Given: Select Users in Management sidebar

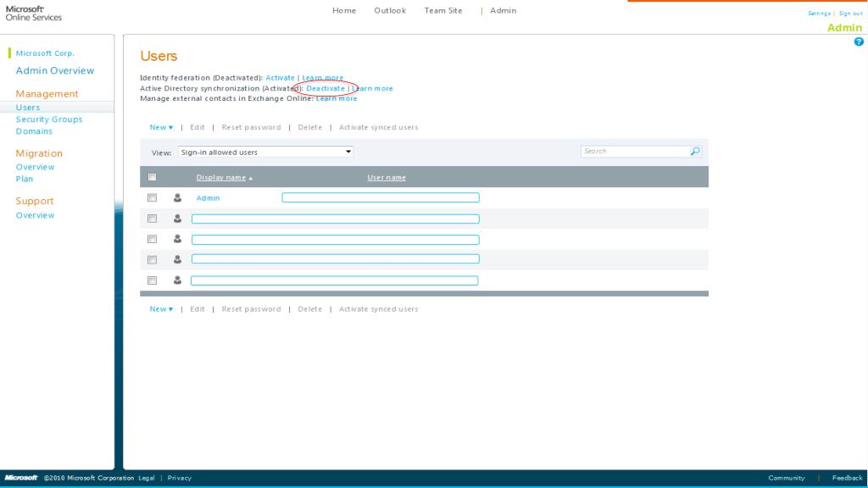Looking at the screenshot, I should coord(28,108).
